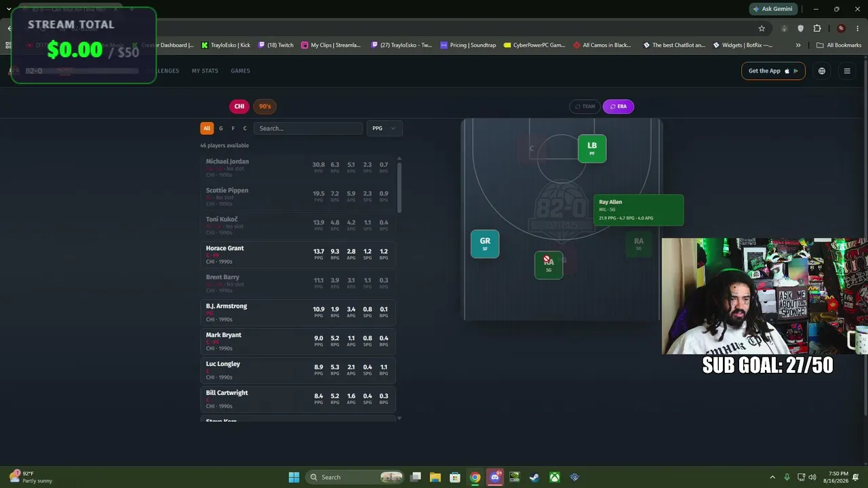Open Discord from the taskbar
868x488 pixels.
click(x=495, y=477)
